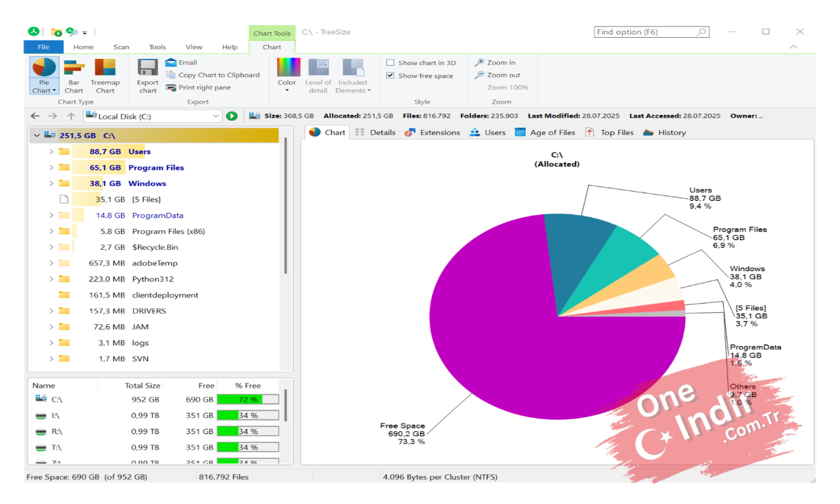This screenshot has width=840, height=504.
Task: Start scan with green play button
Action: (x=232, y=116)
